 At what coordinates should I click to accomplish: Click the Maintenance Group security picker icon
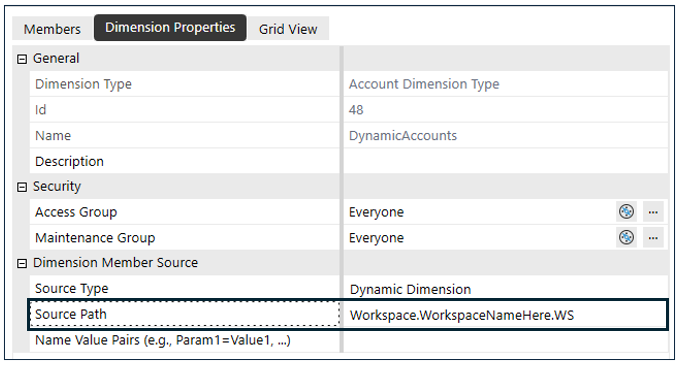(x=626, y=238)
